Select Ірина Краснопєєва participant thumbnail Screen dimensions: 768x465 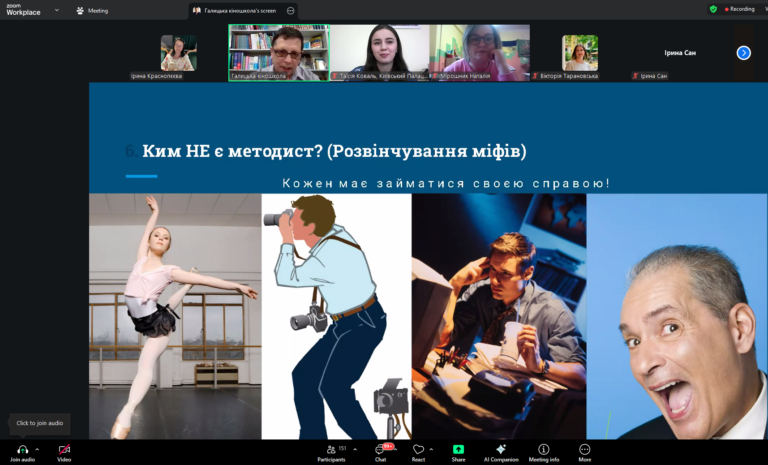(x=178, y=53)
